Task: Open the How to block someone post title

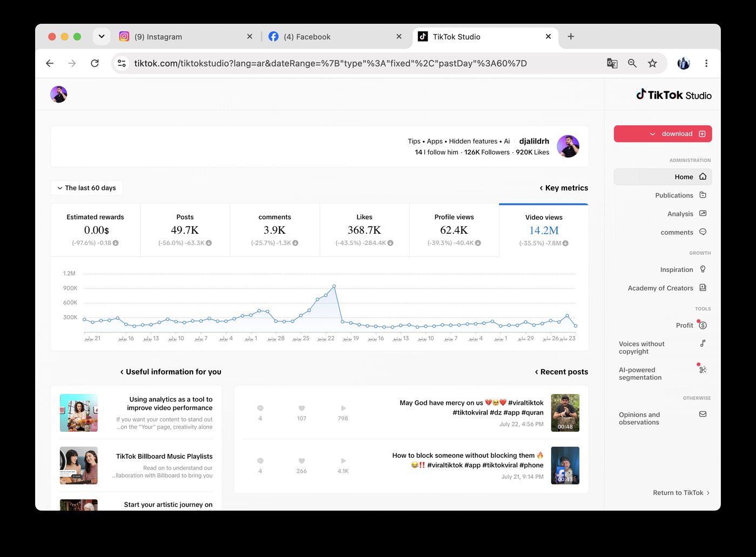Action: (x=468, y=460)
